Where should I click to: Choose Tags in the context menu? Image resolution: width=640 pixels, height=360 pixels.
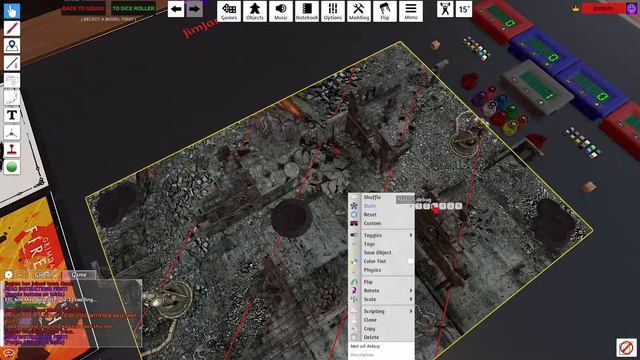pos(381,244)
